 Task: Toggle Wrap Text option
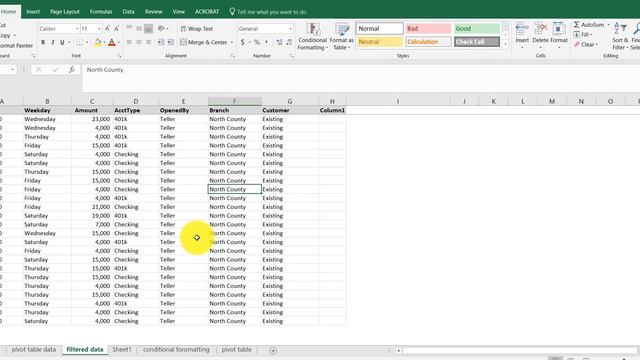(x=197, y=29)
